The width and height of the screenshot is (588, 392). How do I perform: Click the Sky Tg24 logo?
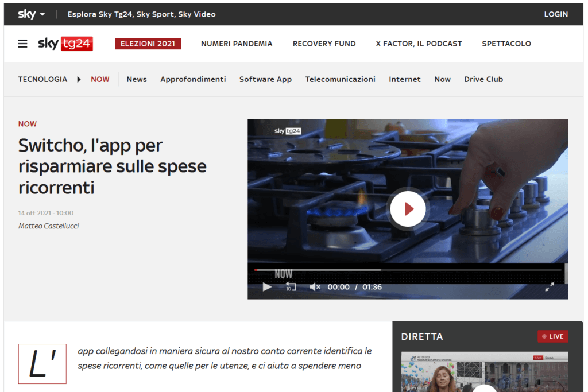pyautogui.click(x=65, y=44)
